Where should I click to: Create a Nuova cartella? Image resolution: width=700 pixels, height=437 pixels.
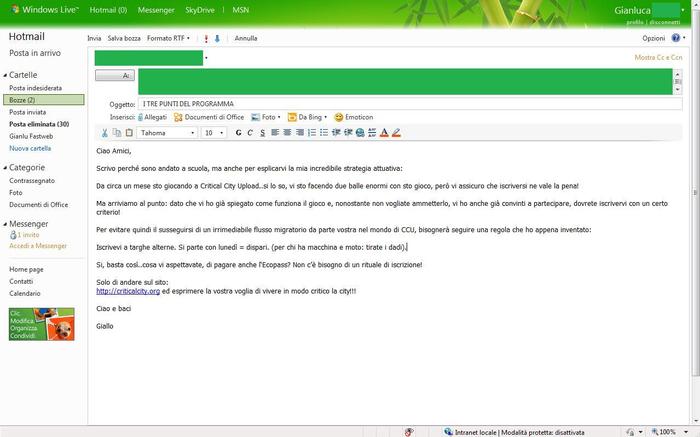30,148
